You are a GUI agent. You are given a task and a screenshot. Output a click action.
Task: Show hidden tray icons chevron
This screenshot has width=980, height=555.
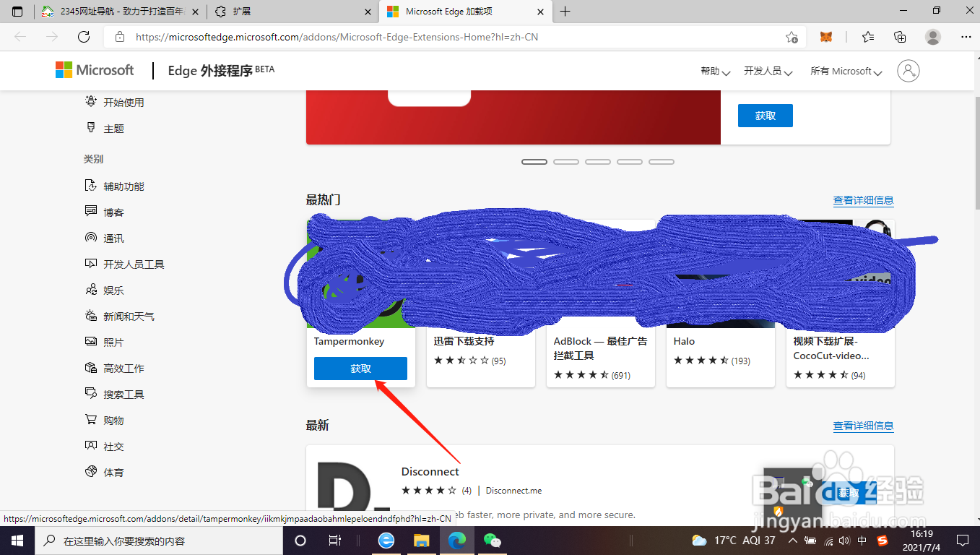[x=793, y=541]
